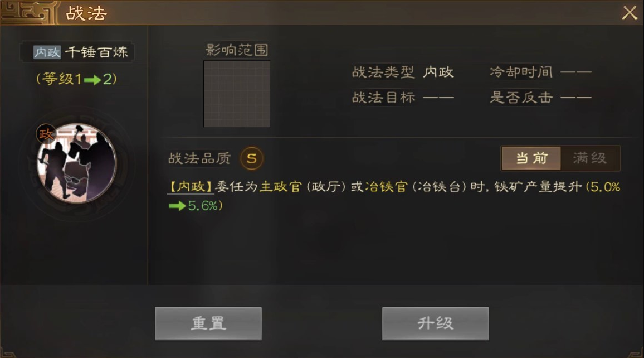The image size is (644, 358).
Task: Click the 重置 button
Action: (x=208, y=323)
